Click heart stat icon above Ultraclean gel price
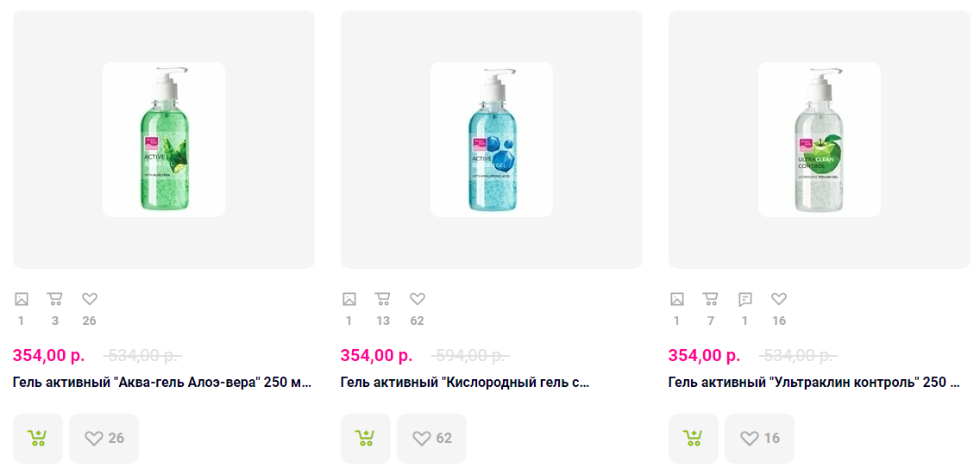 (x=779, y=299)
